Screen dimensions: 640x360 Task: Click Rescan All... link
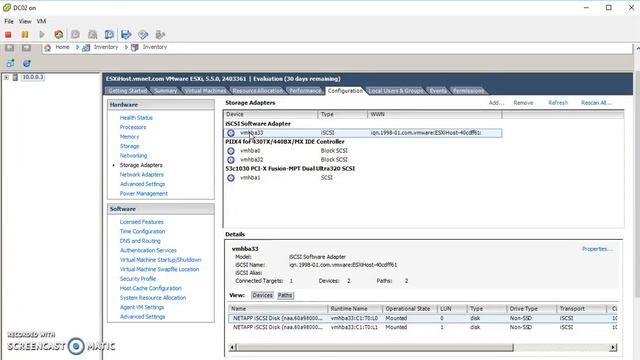tap(596, 103)
